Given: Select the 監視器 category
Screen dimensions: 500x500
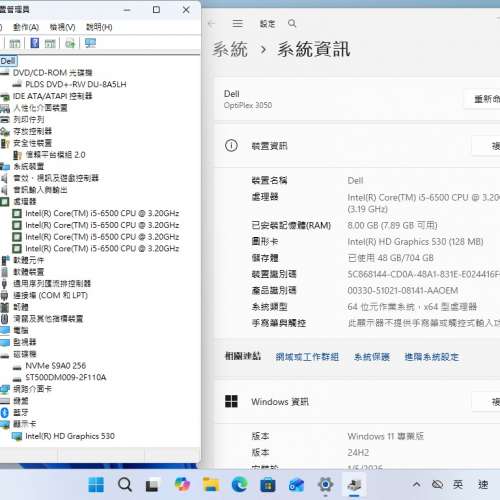Looking at the screenshot, I should 24,342.
